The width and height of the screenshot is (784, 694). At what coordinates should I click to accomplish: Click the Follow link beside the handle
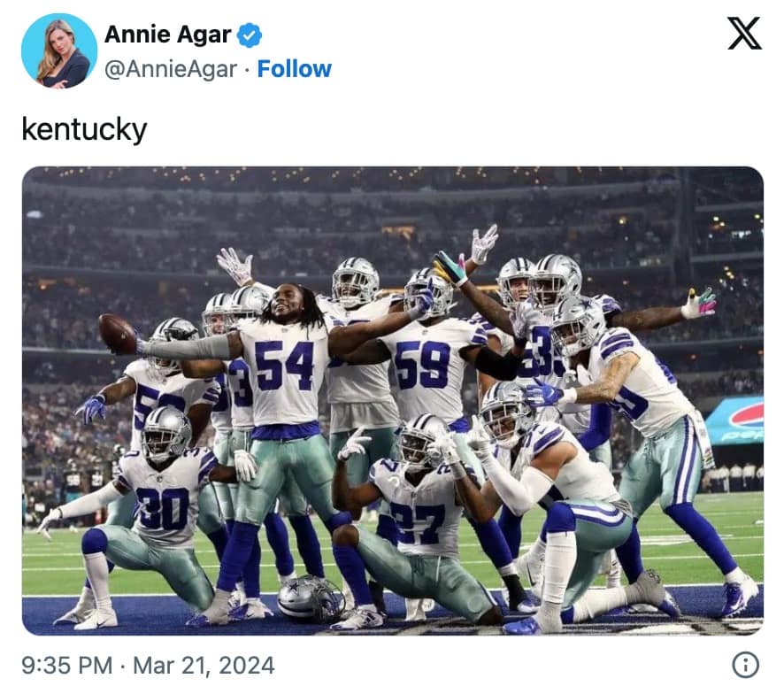295,69
